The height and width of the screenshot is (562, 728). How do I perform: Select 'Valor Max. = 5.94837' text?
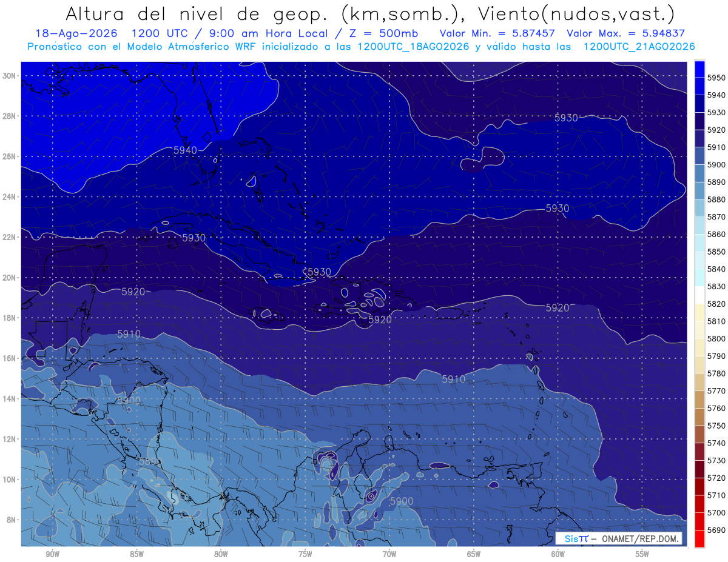pos(625,33)
